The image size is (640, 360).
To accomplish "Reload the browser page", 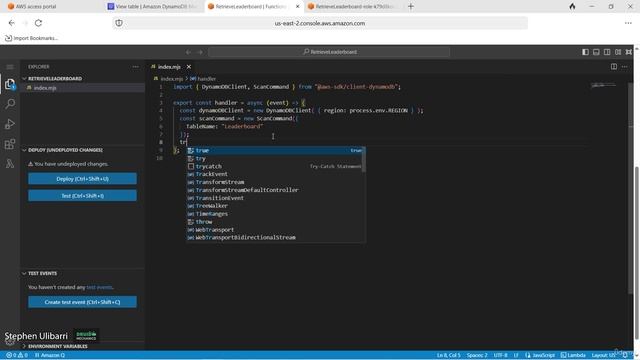I will 38,23.
